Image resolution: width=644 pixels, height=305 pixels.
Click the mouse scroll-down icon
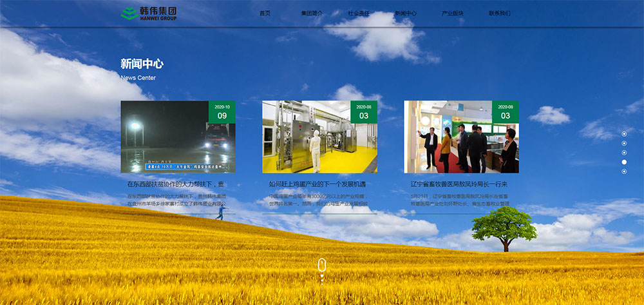[322, 266]
